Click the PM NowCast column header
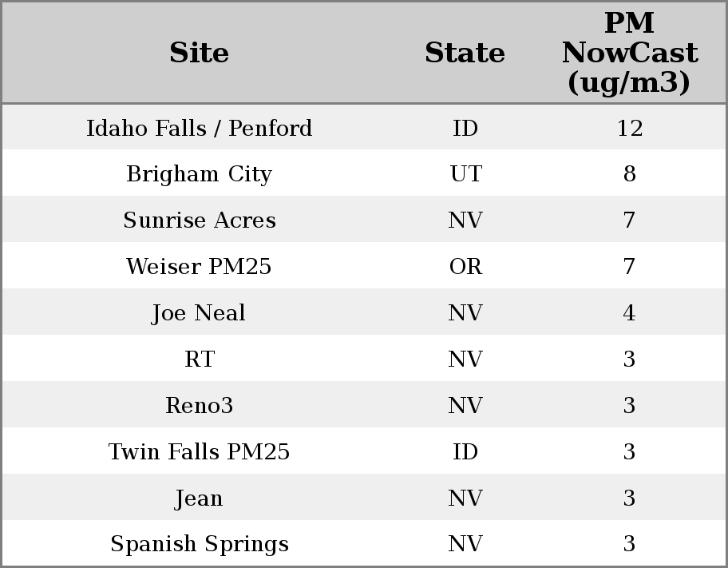The image size is (728, 568). [x=629, y=53]
